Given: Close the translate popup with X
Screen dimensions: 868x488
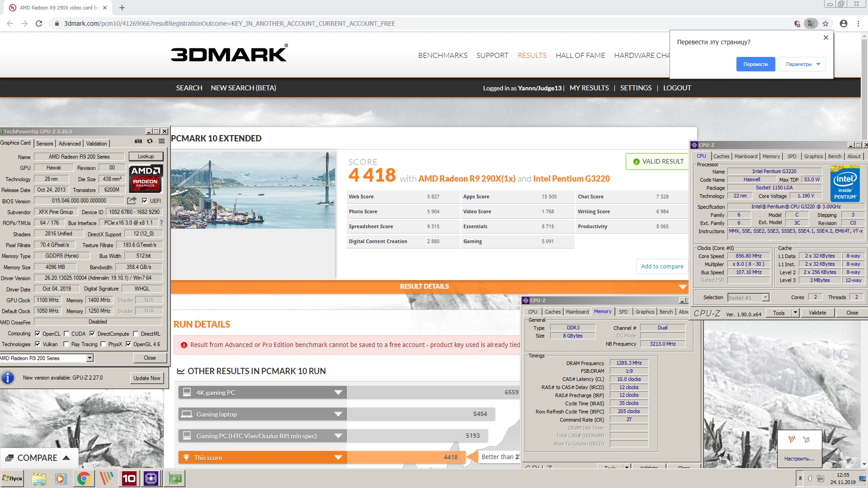Looking at the screenshot, I should (826, 38).
